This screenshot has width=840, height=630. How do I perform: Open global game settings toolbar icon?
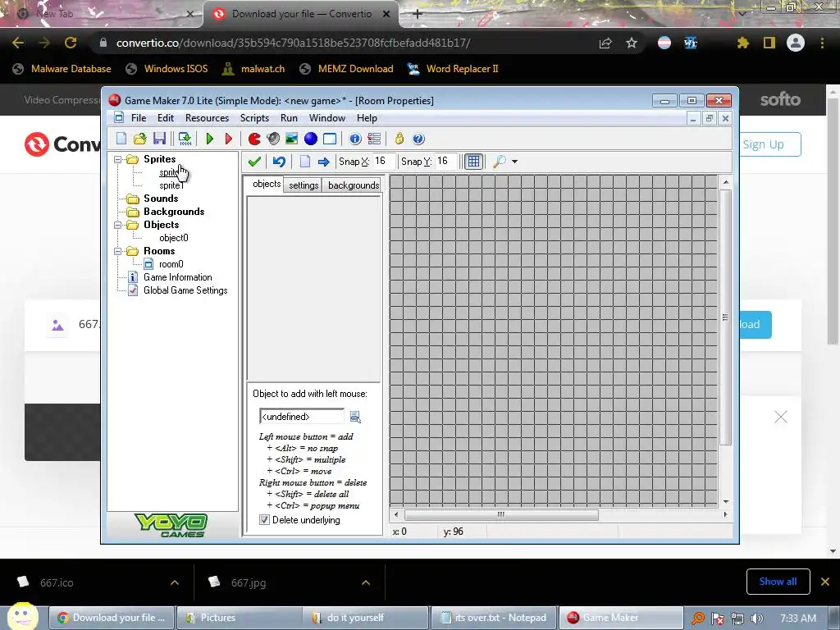tap(374, 139)
